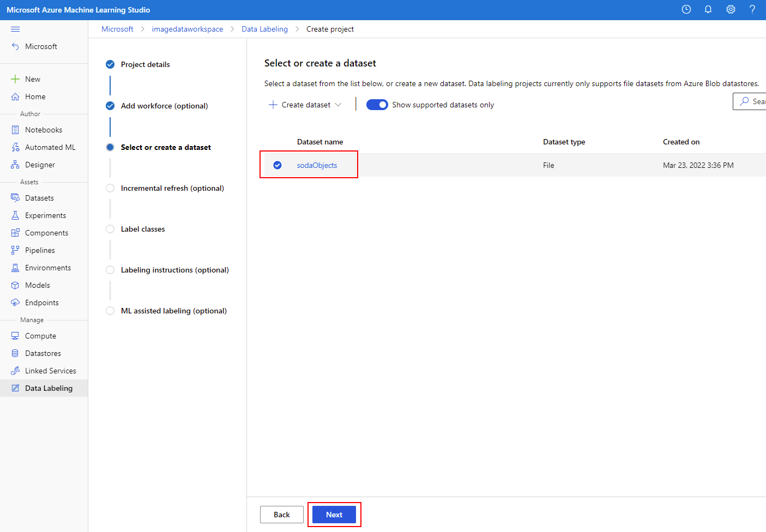Toggle Show supported datasets only switch

point(377,105)
